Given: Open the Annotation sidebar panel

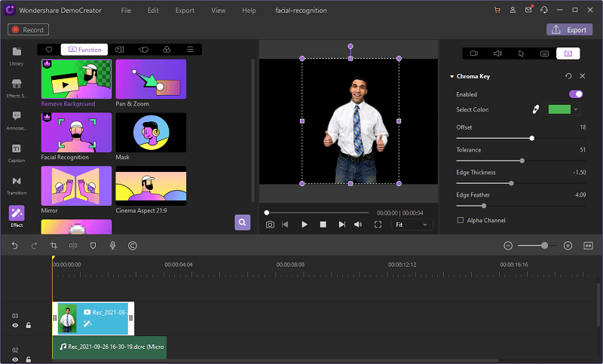Looking at the screenshot, I should pos(17,119).
